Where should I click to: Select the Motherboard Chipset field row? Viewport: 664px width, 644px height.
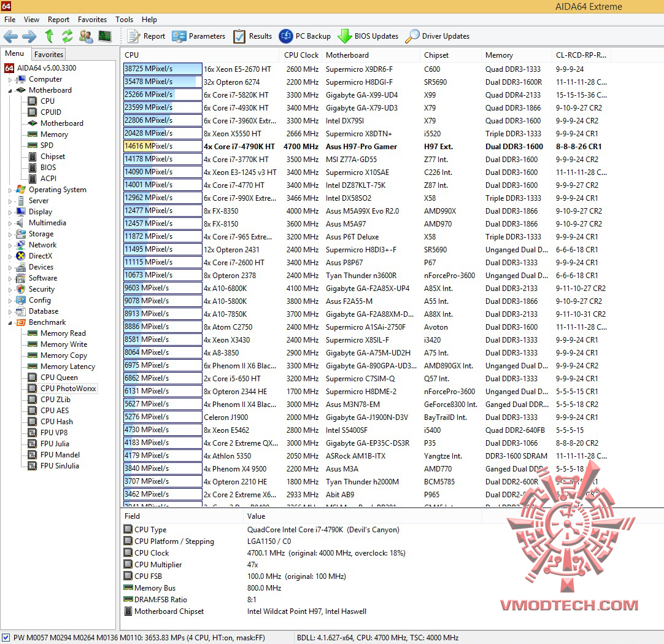(x=303, y=611)
